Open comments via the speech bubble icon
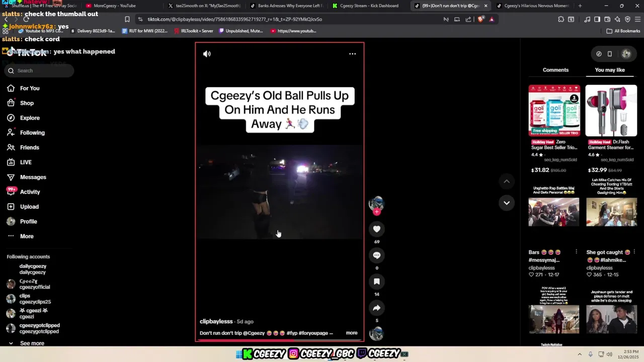644x362 pixels. click(376, 255)
